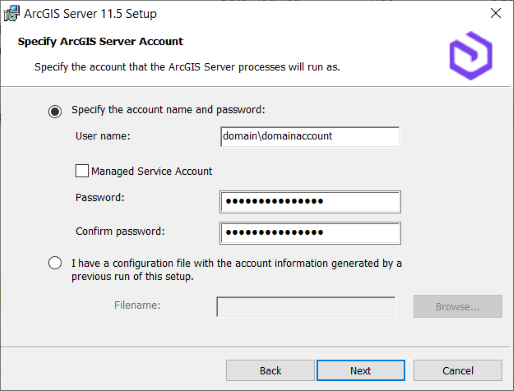Click the Confirm password field

[310, 233]
